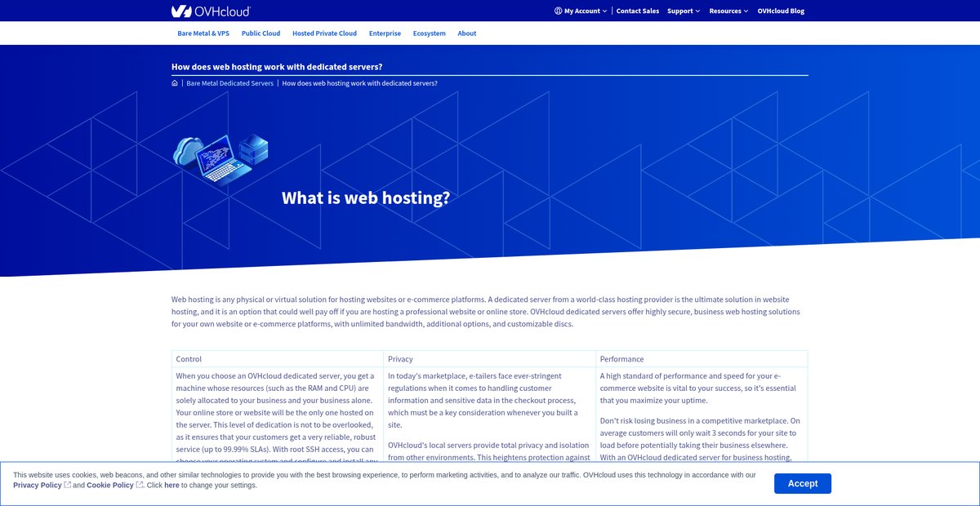Click the Control column header

coord(278,359)
